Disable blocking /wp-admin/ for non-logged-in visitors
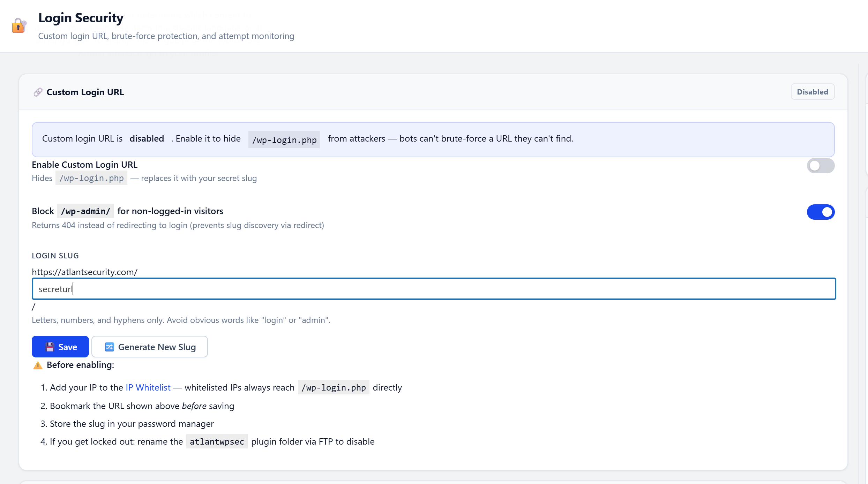The width and height of the screenshot is (868, 484). (821, 212)
